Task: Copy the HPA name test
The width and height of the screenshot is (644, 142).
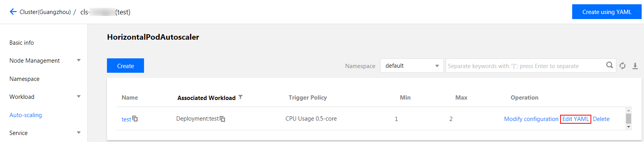Action: point(135,119)
